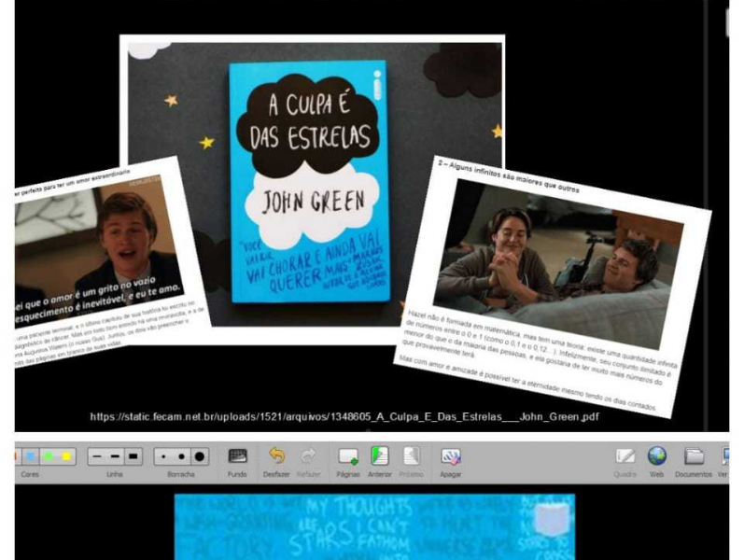Screen dimensions: 744x560
Task: Open the Documentos folder icon
Action: 694,456
